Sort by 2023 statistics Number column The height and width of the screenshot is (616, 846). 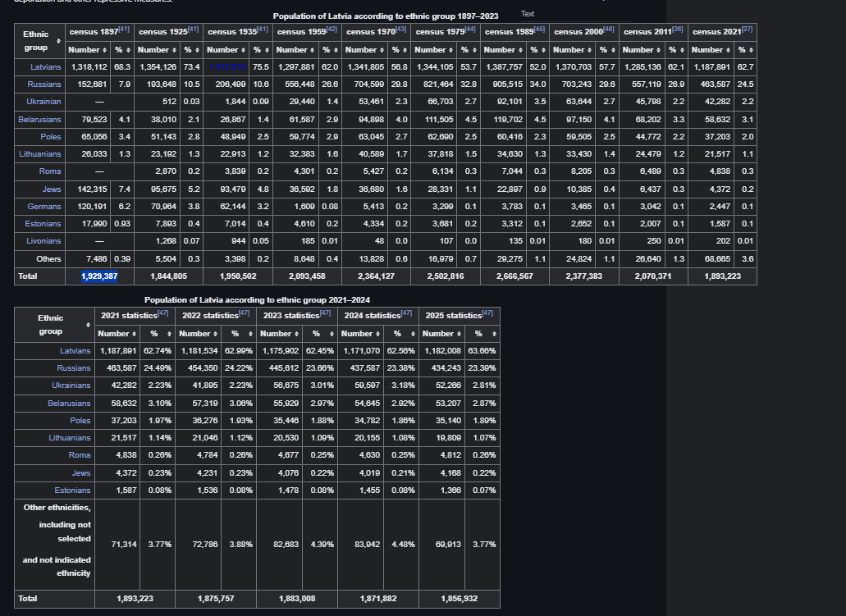click(x=279, y=333)
